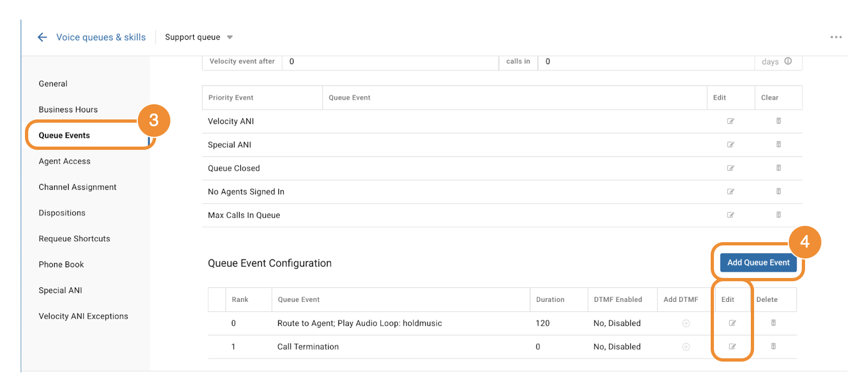Add DTMF to Route to Agent event
Image resolution: width=868 pixels, height=392 pixels.
click(686, 323)
